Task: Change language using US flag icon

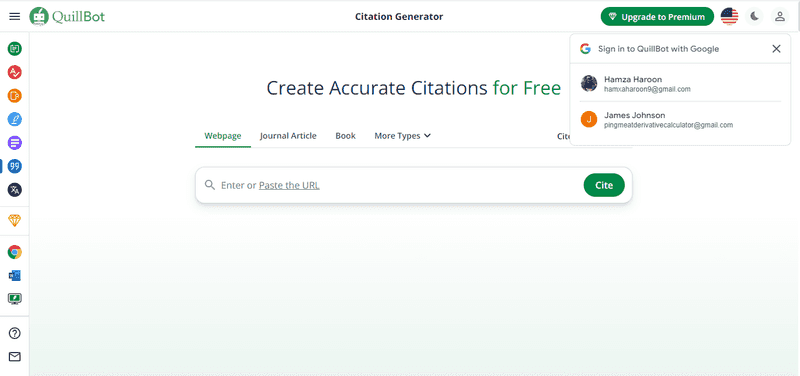Action: [730, 16]
